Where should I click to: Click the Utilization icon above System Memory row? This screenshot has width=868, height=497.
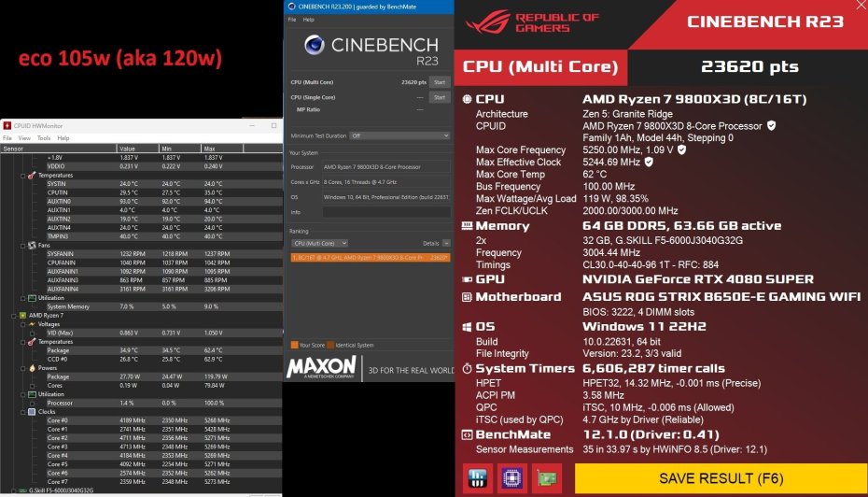point(32,298)
